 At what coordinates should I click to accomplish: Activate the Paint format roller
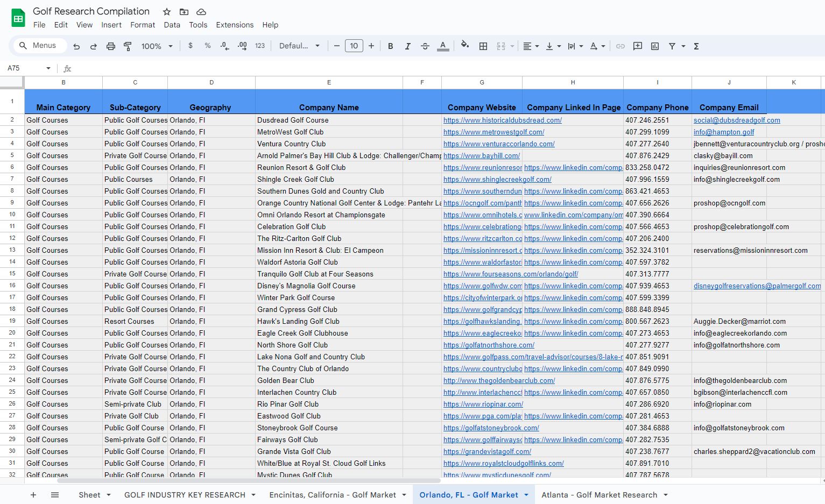tap(128, 46)
